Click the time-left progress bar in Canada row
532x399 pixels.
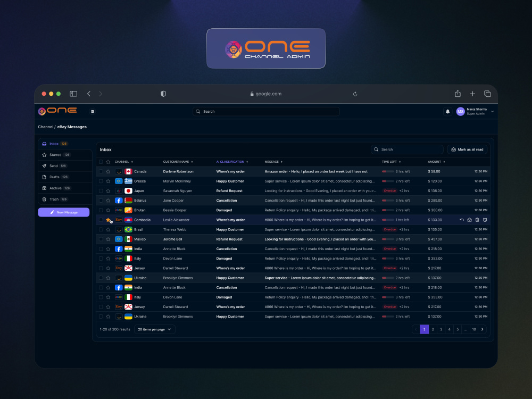[388, 172]
